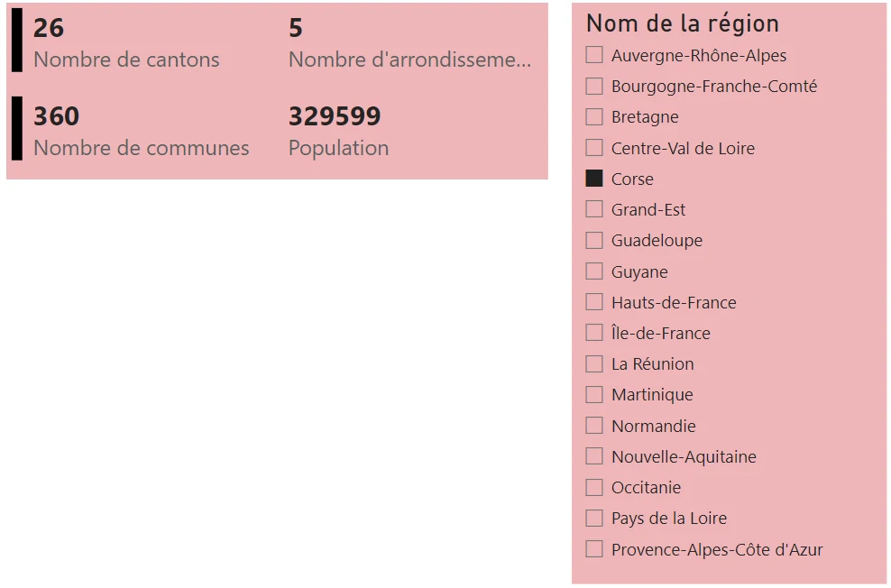Check the Auvergne-Rhône-Alpes region checkbox
The image size is (891, 588).
click(594, 55)
